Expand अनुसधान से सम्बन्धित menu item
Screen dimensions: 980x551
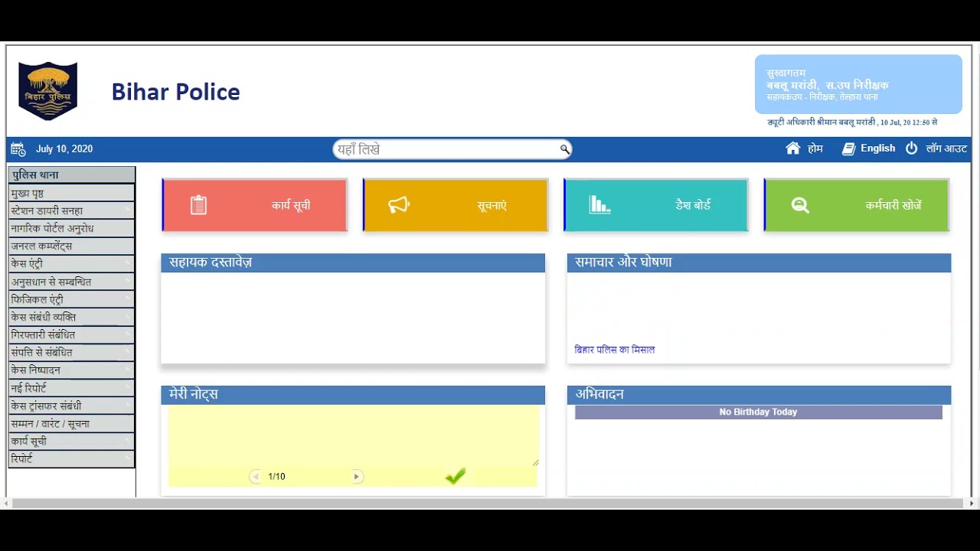71,282
